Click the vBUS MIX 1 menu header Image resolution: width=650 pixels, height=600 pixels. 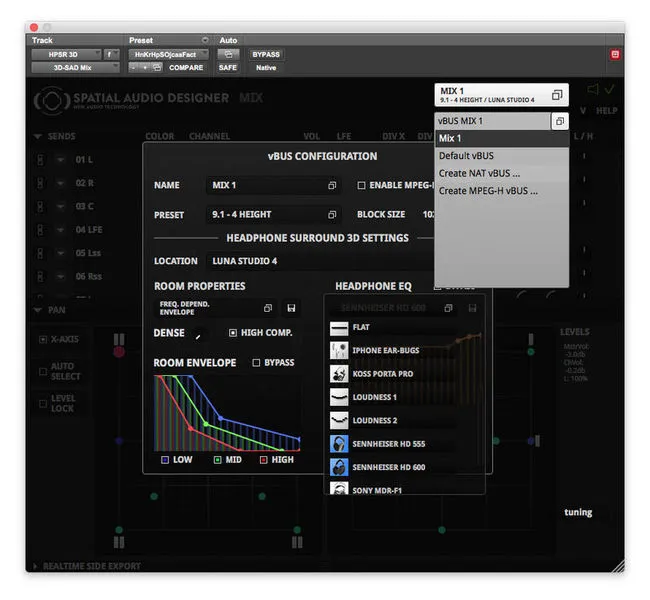point(492,121)
